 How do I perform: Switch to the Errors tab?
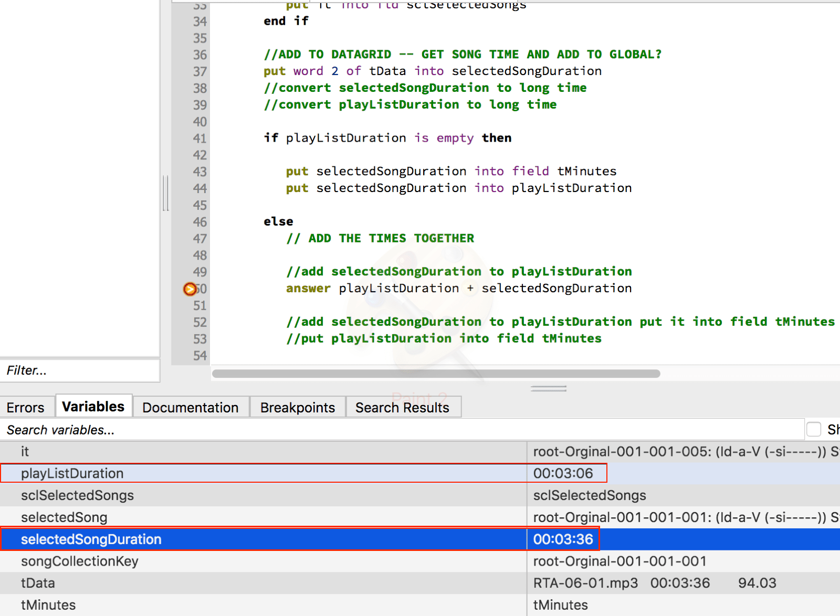[26, 407]
